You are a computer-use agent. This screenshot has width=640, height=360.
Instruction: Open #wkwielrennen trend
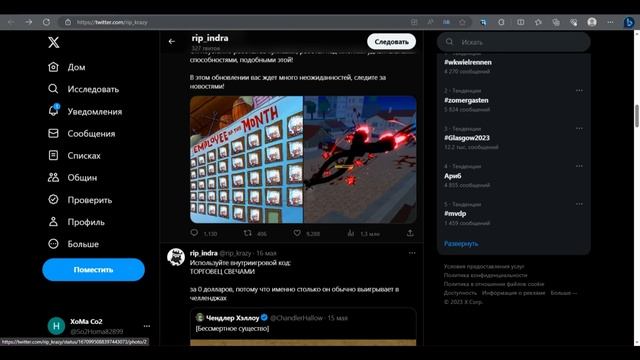[468, 62]
